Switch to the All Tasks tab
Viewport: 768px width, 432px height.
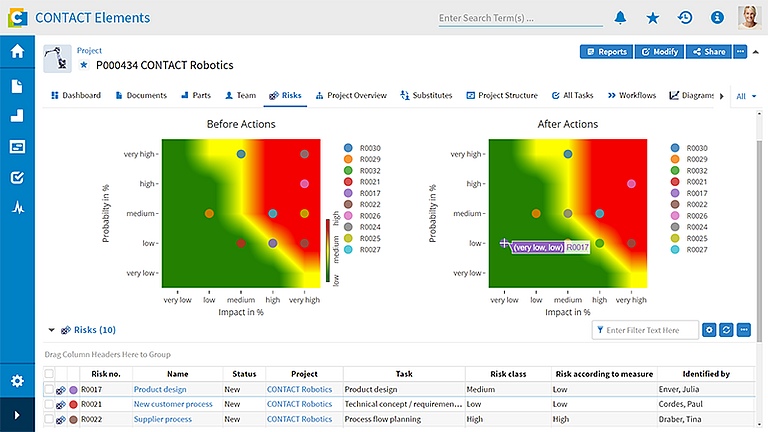(572, 95)
